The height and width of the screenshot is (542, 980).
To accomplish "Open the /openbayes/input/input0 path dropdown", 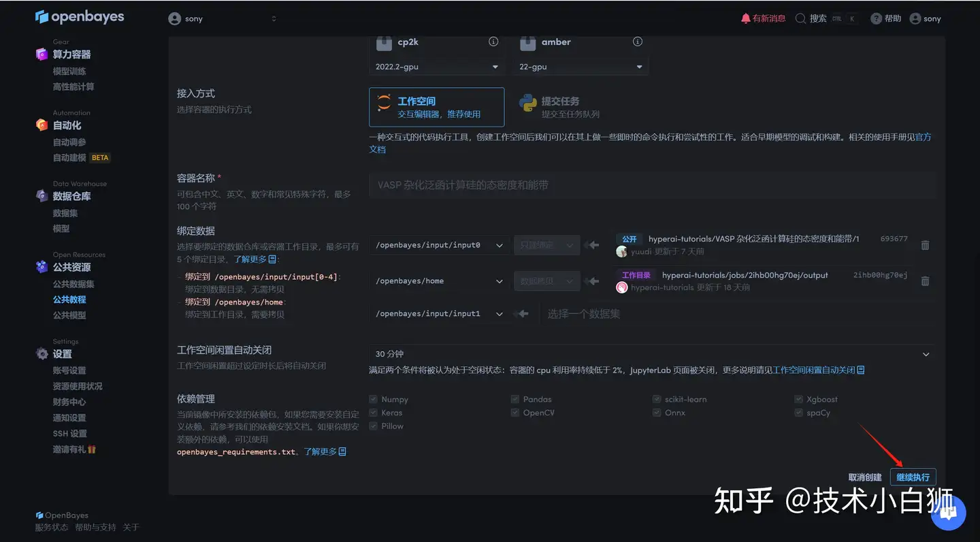I will [439, 245].
